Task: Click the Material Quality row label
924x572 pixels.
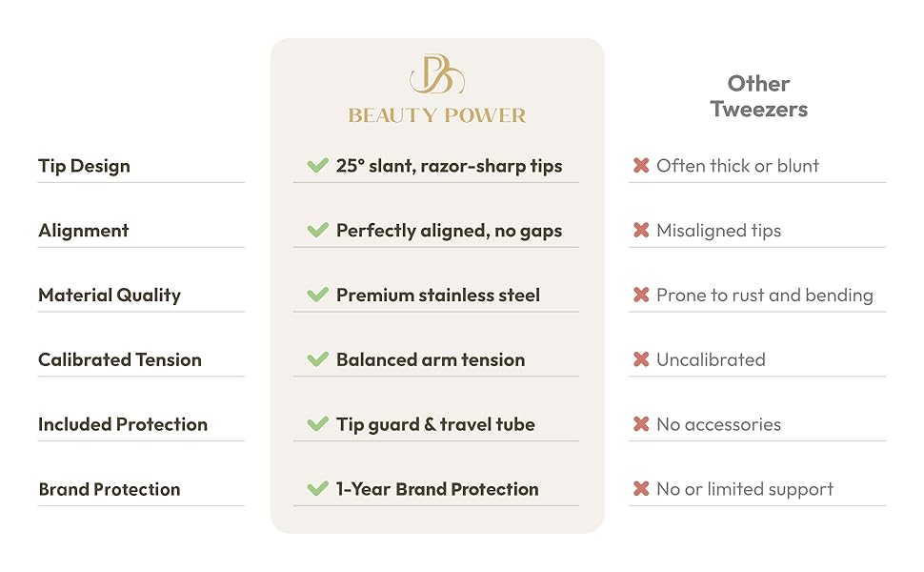Action: pyautogui.click(x=110, y=296)
